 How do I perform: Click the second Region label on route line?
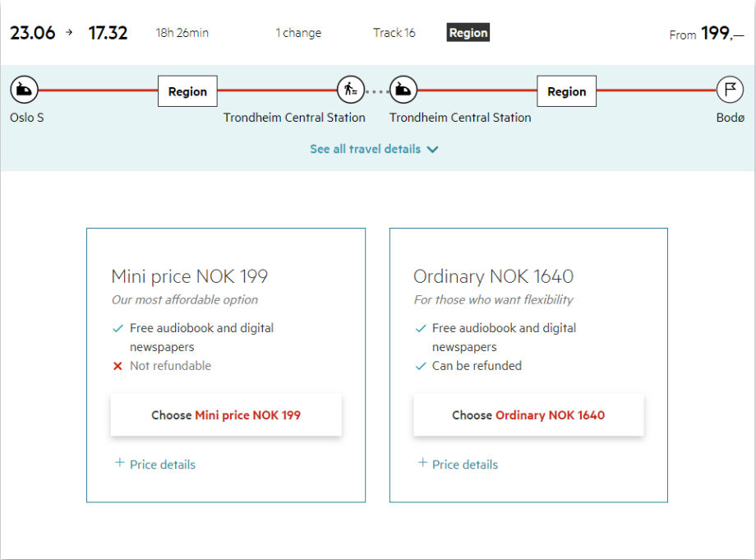coord(567,91)
